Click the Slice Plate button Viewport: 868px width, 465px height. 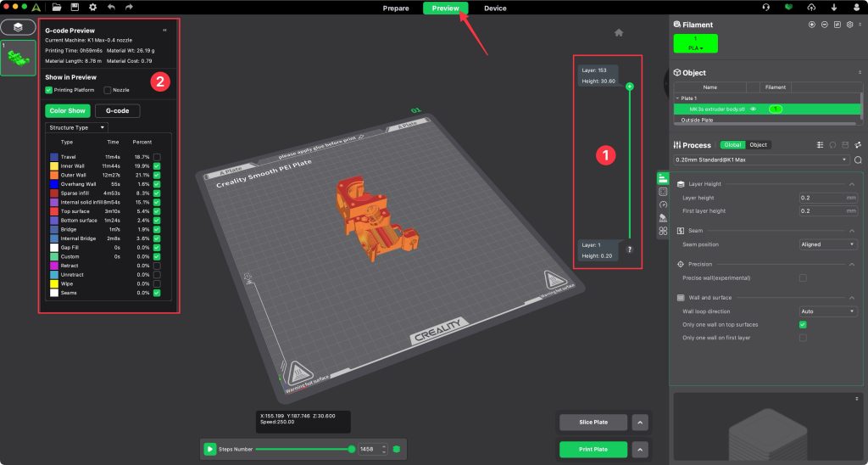(593, 423)
